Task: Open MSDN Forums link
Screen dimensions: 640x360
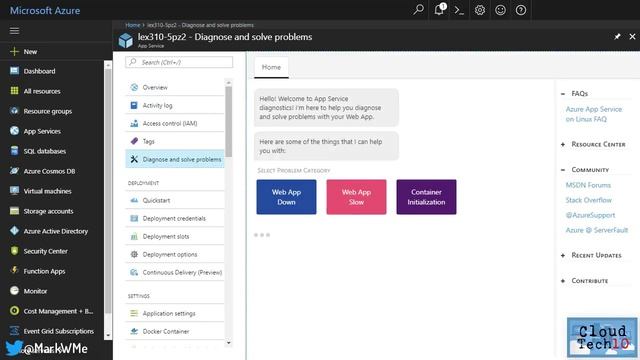Action: pos(588,185)
